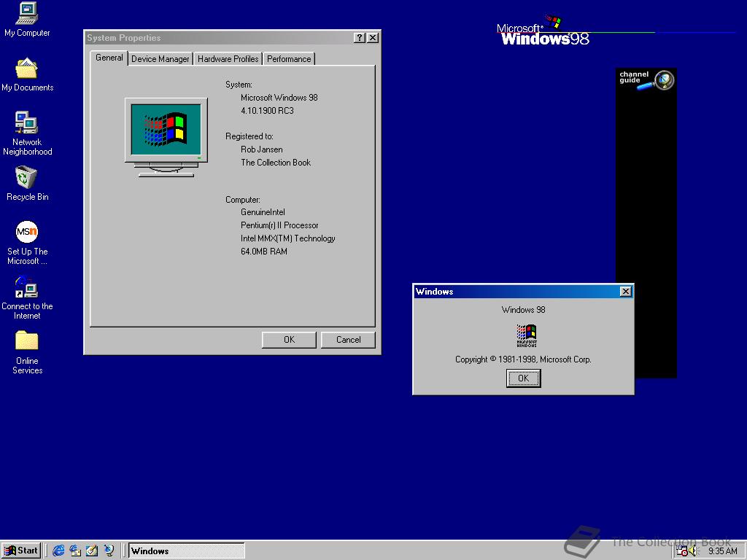The width and height of the screenshot is (747, 560).
Task: Click the Windows taskbar button
Action: click(186, 551)
